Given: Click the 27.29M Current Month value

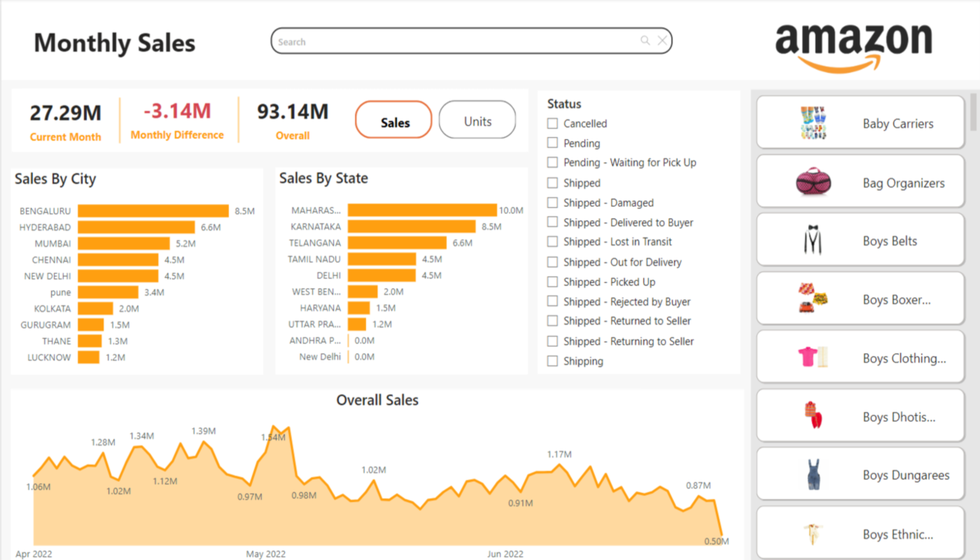Looking at the screenshot, I should 65,112.
